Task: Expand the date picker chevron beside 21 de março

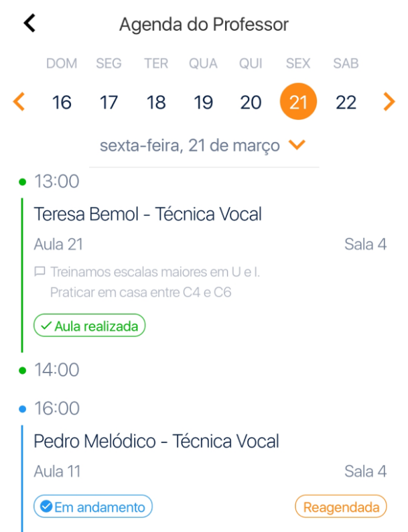Action: click(297, 145)
